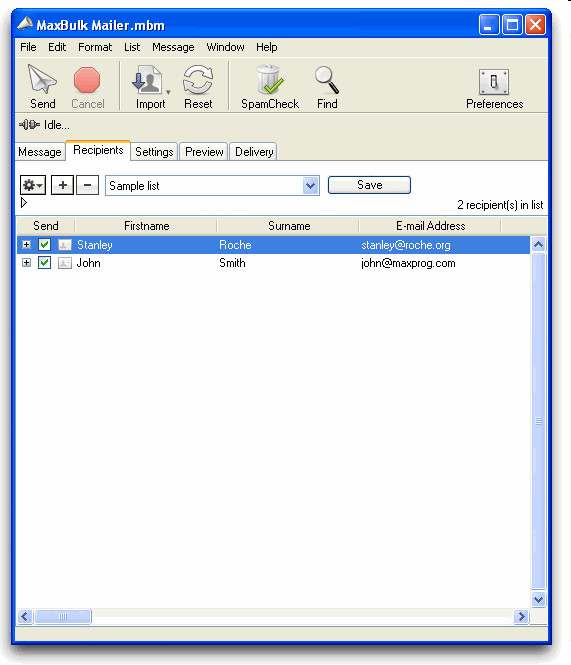Click the Sample list text field

[204, 186]
